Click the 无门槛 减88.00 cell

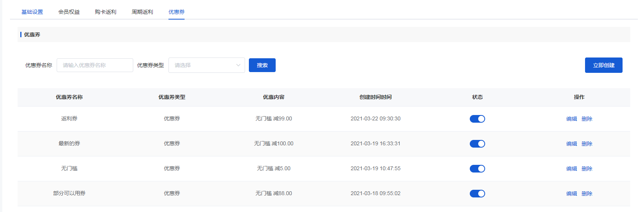[274, 193]
